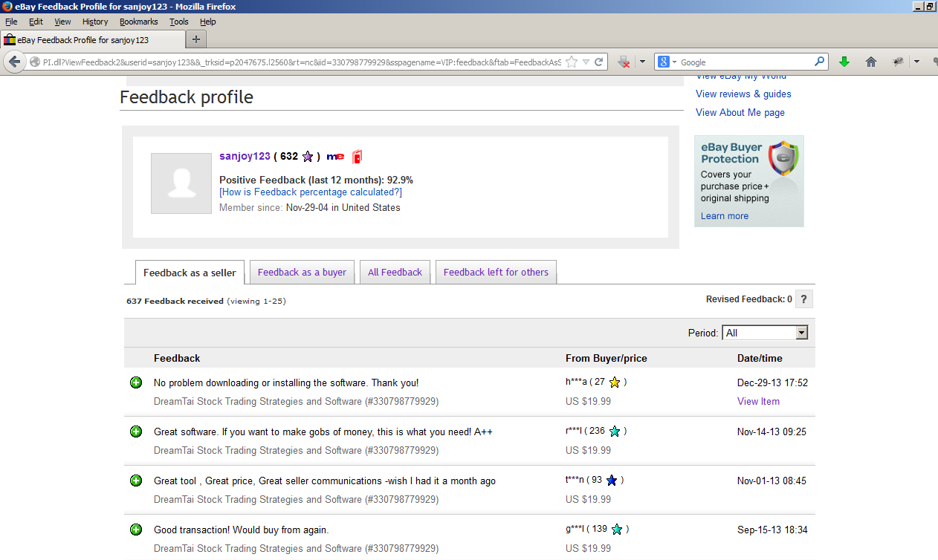Switch to the 'All Feedback' tab
Screen dimensions: 938x560
pyautogui.click(x=395, y=272)
